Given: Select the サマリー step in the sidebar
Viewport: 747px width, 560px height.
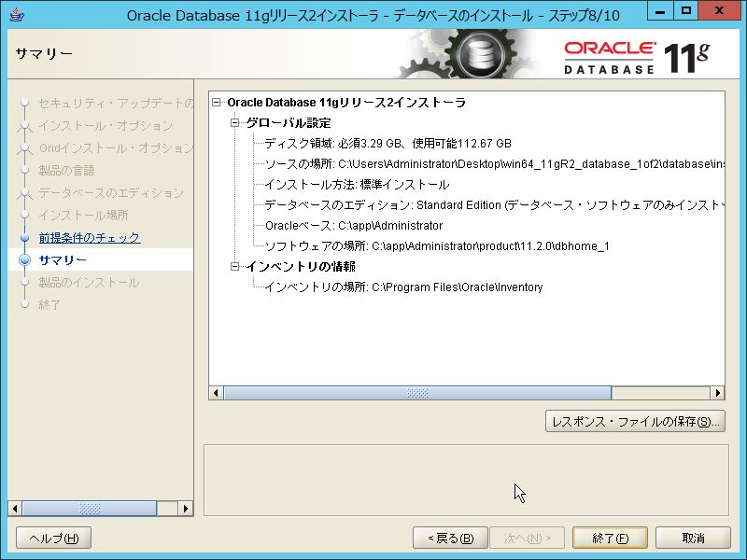Looking at the screenshot, I should (63, 260).
